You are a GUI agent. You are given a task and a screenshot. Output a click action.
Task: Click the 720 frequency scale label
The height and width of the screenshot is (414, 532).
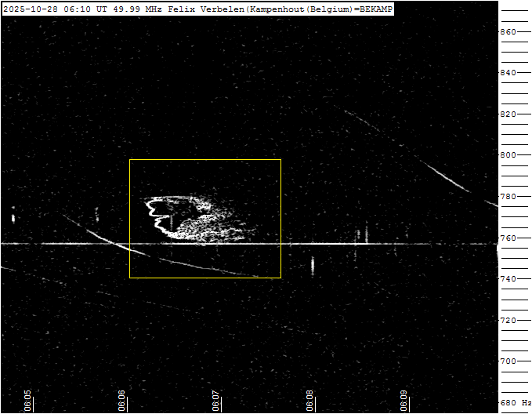point(508,321)
